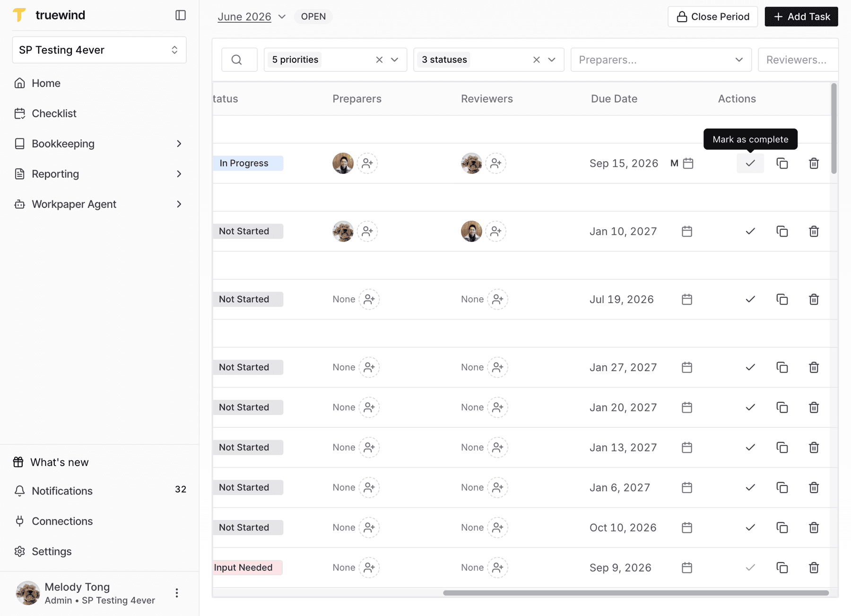The height and width of the screenshot is (616, 851).
Task: Mark the Jan 6, 2027 task complete
Action: coord(750,487)
